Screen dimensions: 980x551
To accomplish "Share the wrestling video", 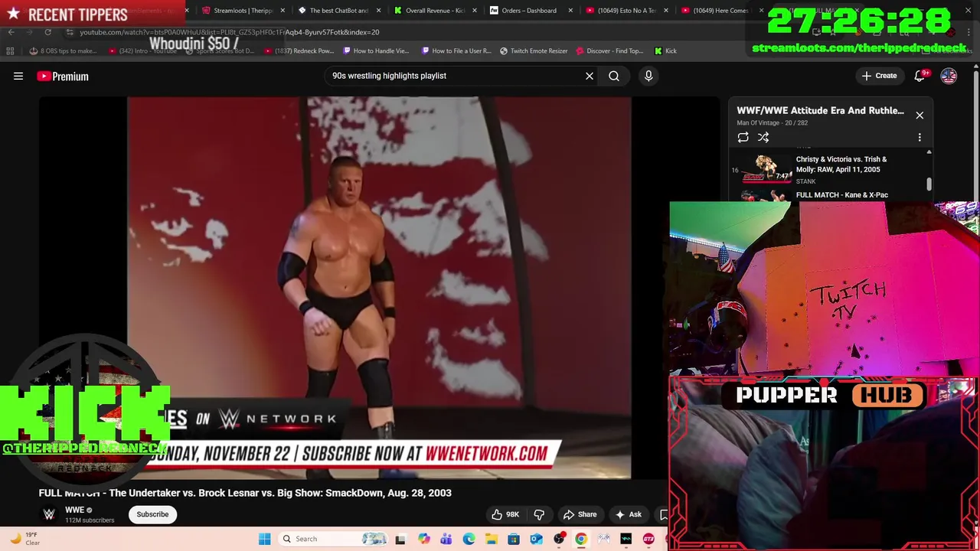I will click(580, 514).
